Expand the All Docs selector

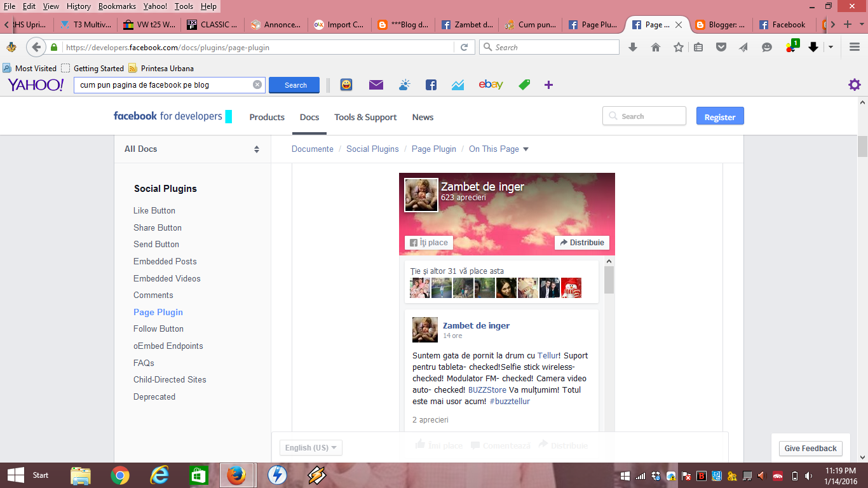[x=193, y=149]
